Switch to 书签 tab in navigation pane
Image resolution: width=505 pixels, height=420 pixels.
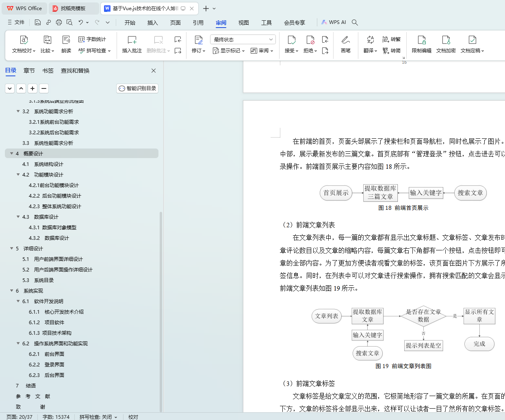click(48, 71)
